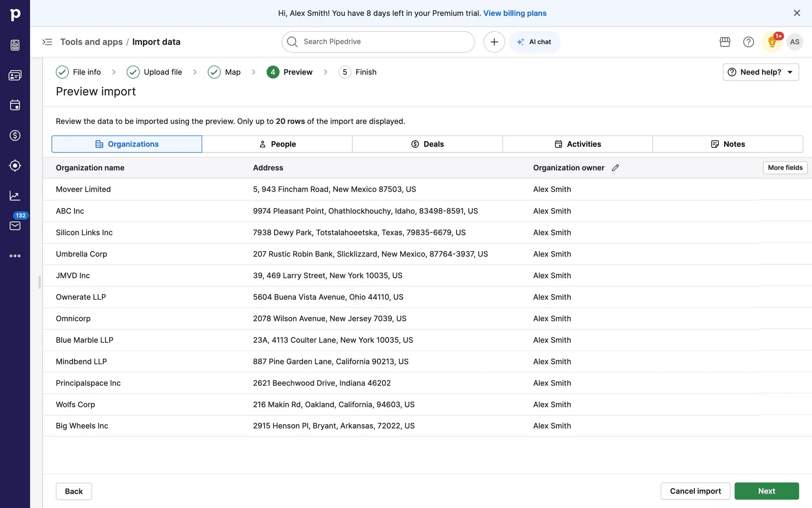Open Deals dollar icon in sidebar
The image size is (812, 508).
coord(15,135)
